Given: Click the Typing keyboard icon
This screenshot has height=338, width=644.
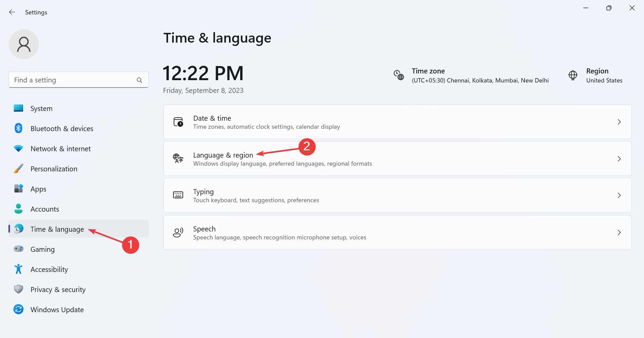Looking at the screenshot, I should 178,195.
